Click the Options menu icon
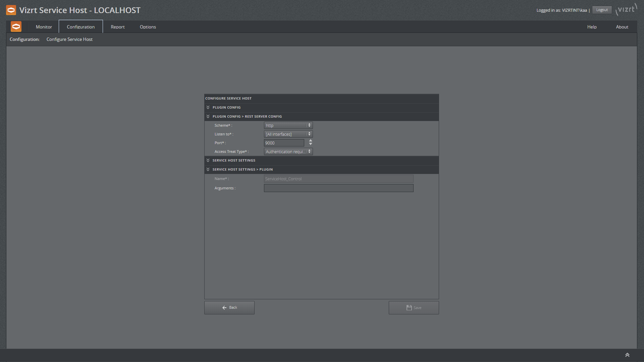The width and height of the screenshot is (644, 362). point(148,26)
